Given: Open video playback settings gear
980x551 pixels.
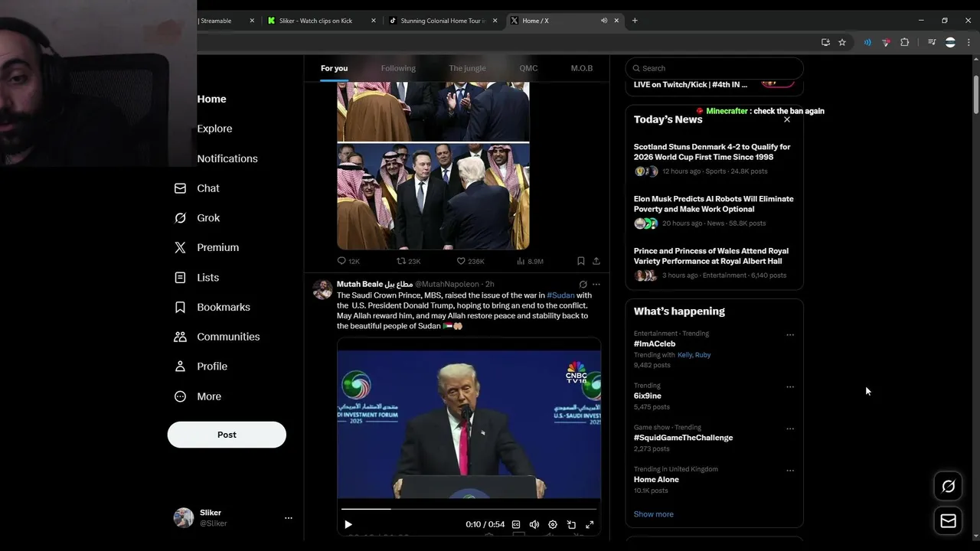Looking at the screenshot, I should (553, 524).
